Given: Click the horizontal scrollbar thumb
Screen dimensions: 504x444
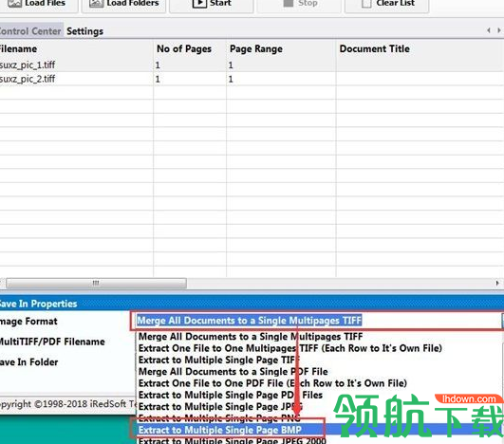Looking at the screenshot, I should [x=96, y=283].
